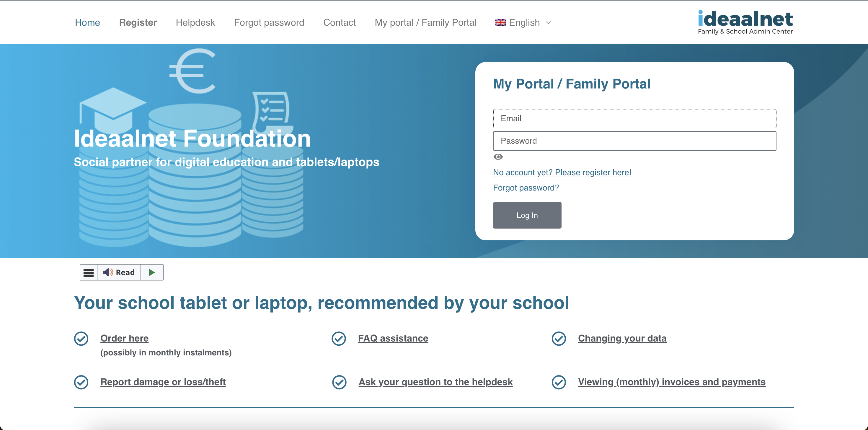The height and width of the screenshot is (430, 868).
Task: Open Helpdesk from the top navigation
Action: tap(195, 22)
